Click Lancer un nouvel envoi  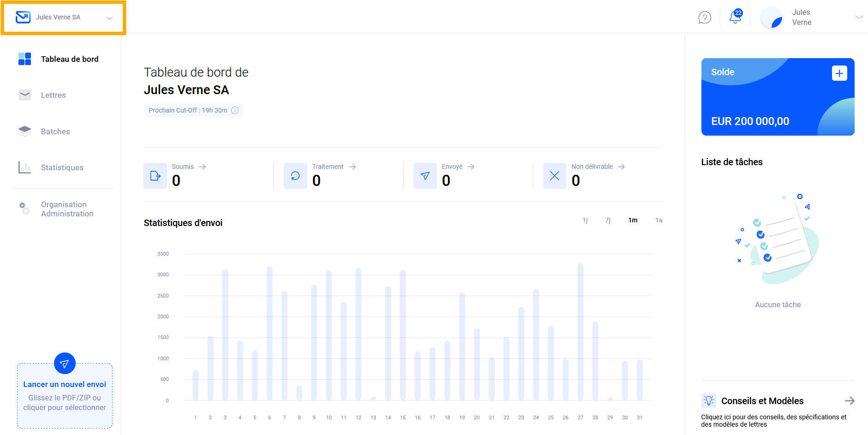(x=65, y=384)
